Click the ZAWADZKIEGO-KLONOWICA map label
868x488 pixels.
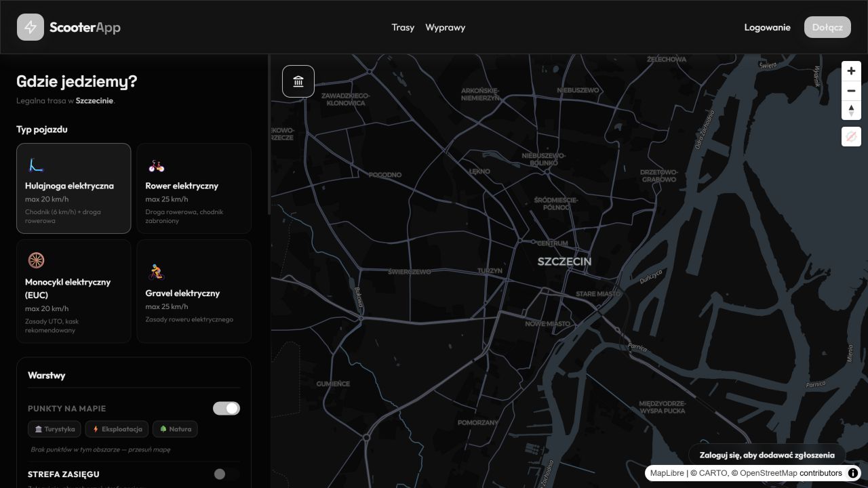pos(346,100)
